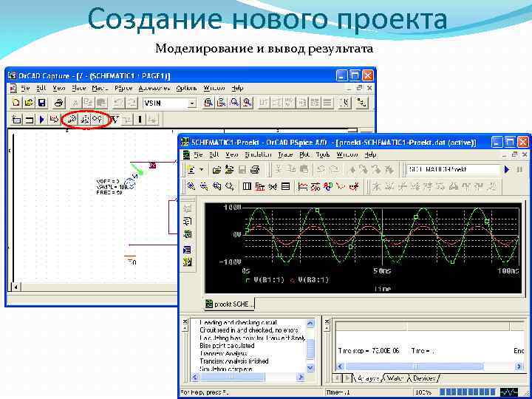Toggle Log X Axis icon in PSpice
The image size is (532, 399).
(x=247, y=186)
